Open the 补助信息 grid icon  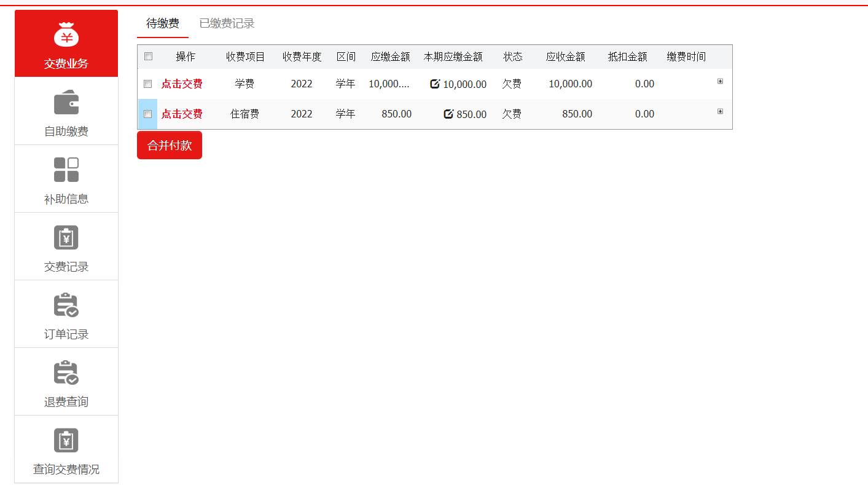(x=66, y=170)
